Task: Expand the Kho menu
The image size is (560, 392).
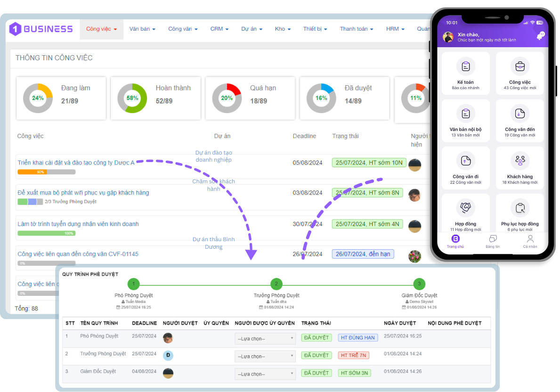Action: [x=283, y=29]
